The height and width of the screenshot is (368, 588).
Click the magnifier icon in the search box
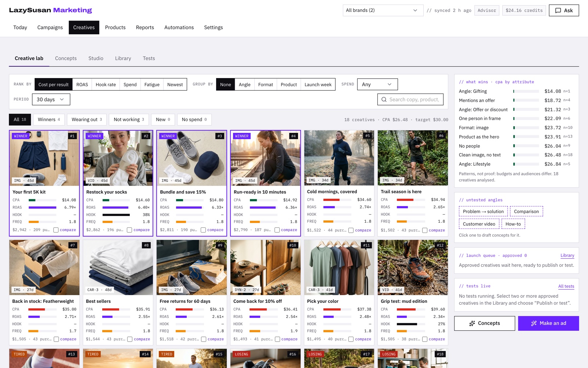[x=384, y=99]
